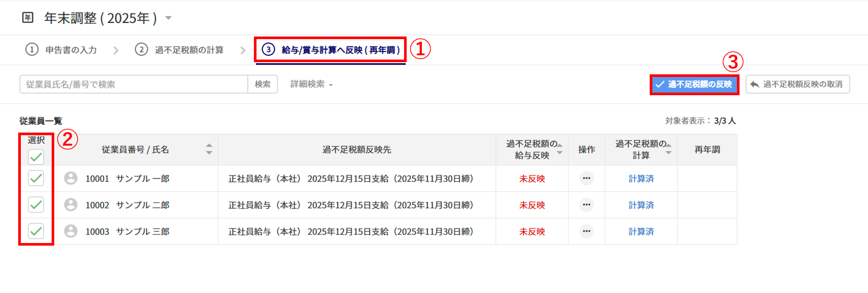The image size is (868, 293).
Task: Click 計算済 link in the 10002 row
Action: (x=641, y=205)
